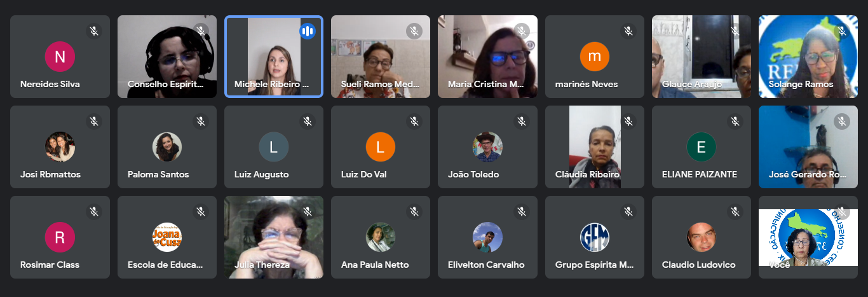This screenshot has height=297, width=868.
Task: Open your own video tile labeled Você
Action: click(808, 237)
